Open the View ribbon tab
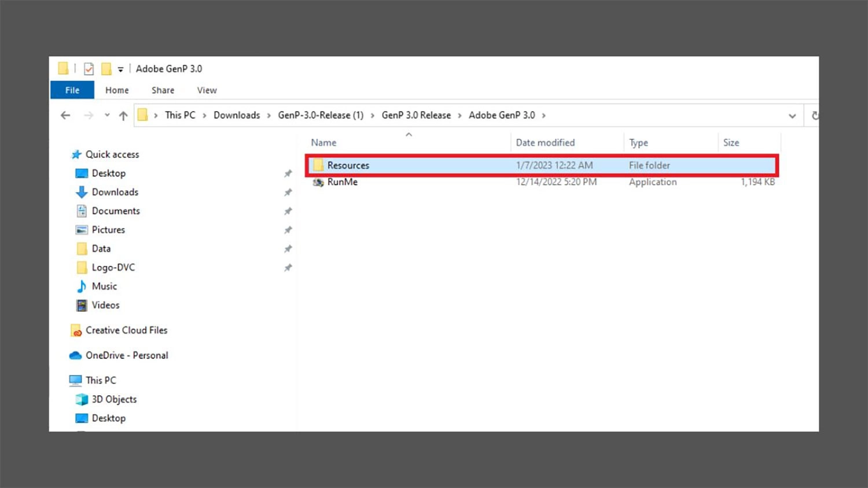 coord(207,90)
